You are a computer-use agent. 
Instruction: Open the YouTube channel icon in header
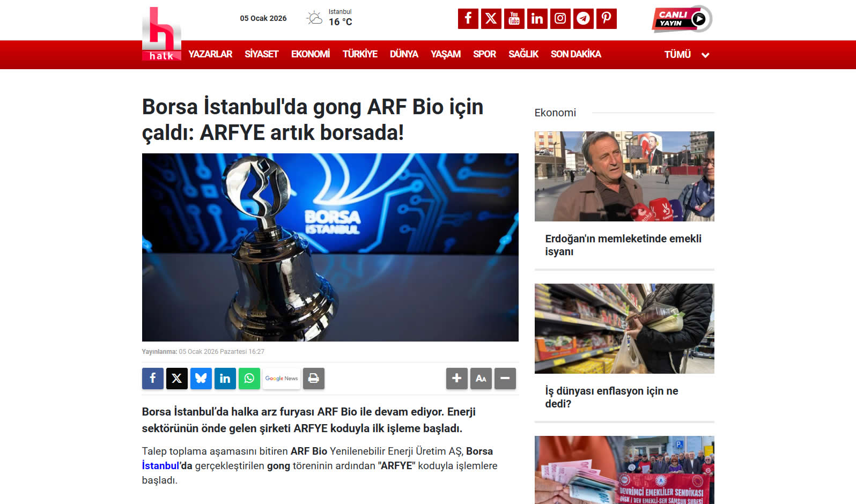click(x=514, y=19)
